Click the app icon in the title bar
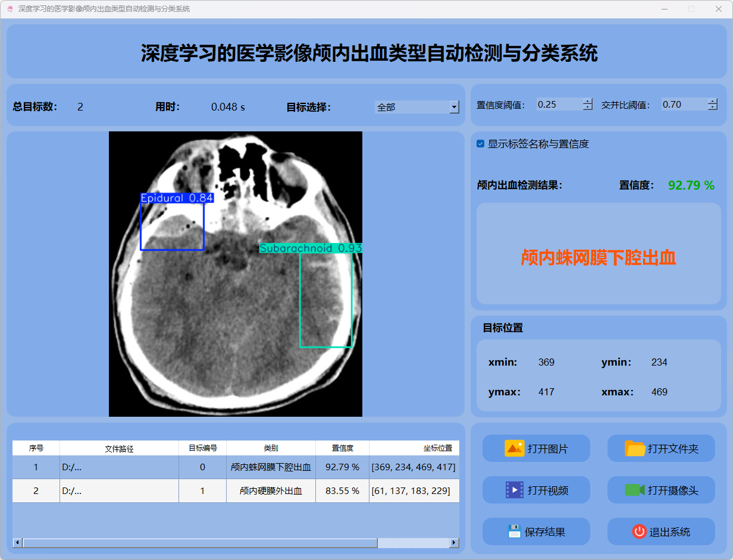This screenshot has height=560, width=733. (x=10, y=10)
